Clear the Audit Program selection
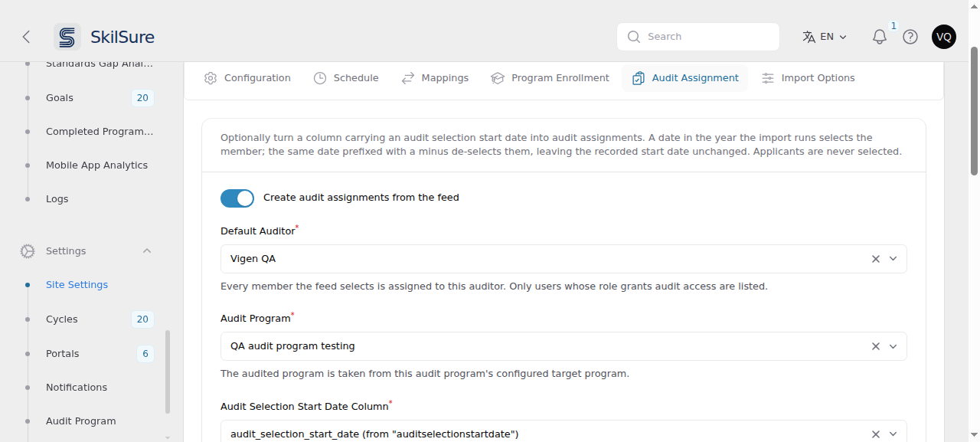The image size is (980, 442). coord(876,346)
